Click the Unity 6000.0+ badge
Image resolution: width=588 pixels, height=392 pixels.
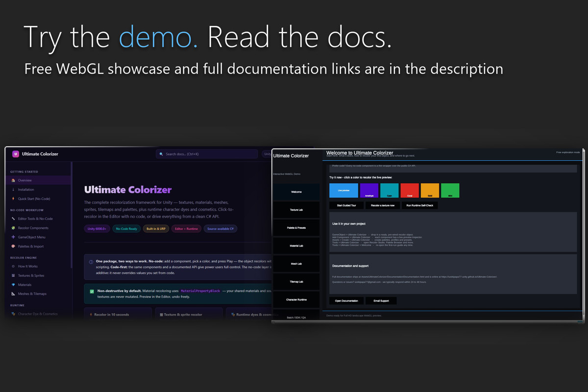(97, 229)
